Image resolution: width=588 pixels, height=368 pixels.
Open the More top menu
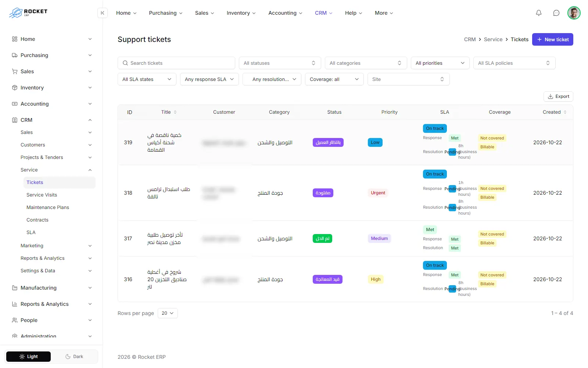pyautogui.click(x=384, y=13)
